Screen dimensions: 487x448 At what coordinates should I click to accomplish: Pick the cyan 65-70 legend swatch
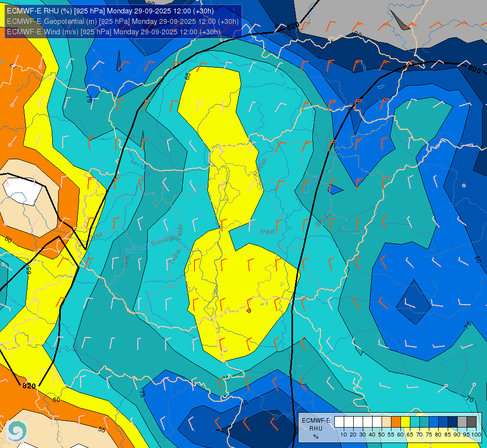pos(415,422)
